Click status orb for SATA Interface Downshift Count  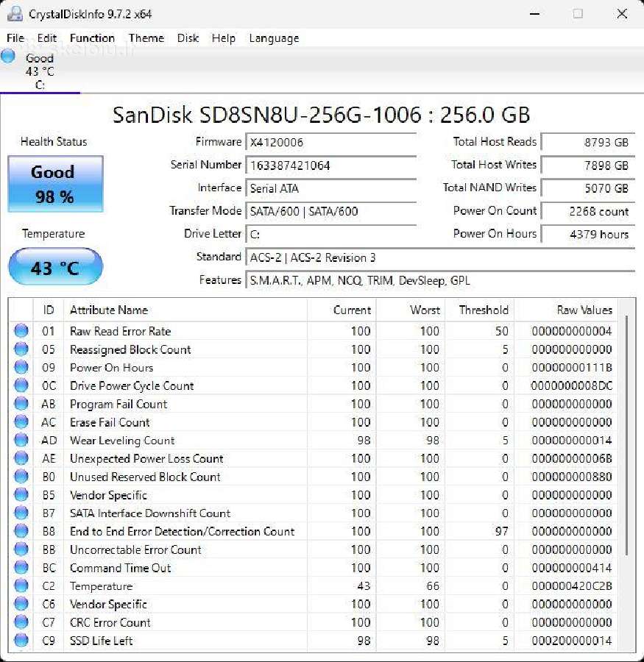click(x=21, y=513)
